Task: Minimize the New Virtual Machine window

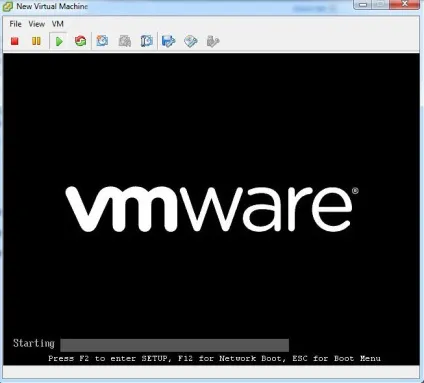Action: coord(363,4)
